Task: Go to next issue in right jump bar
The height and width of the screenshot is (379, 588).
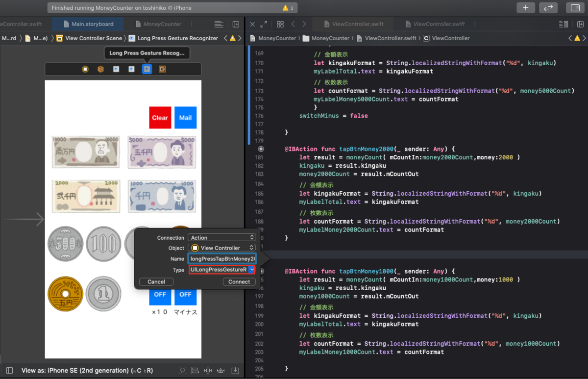Action: click(x=585, y=38)
